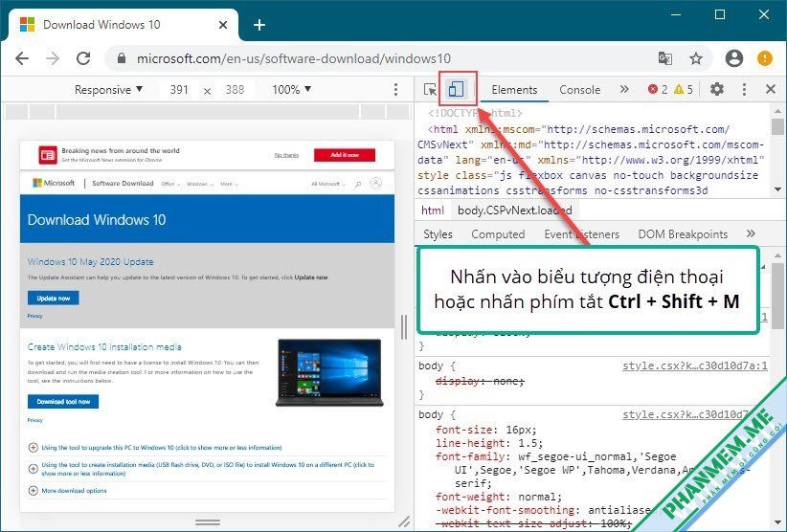Switch to the Console tab

[579, 90]
